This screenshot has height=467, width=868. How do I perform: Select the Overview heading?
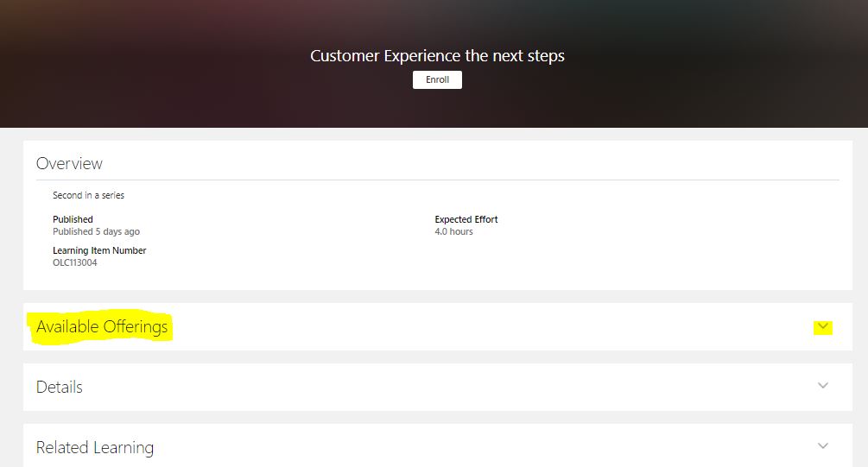(x=69, y=164)
